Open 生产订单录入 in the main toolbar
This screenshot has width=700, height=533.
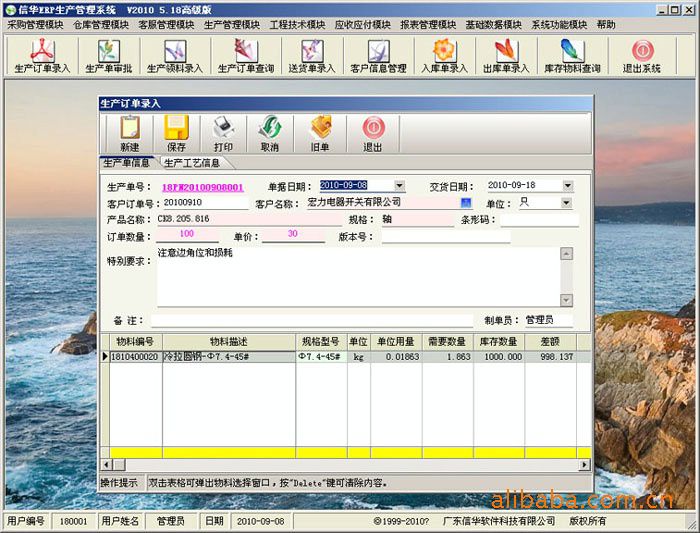coord(42,56)
